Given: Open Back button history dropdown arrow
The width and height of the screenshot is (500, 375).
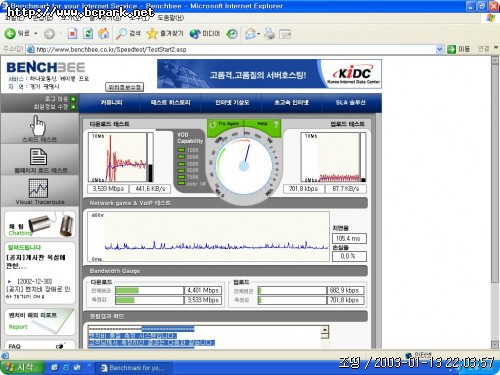Looking at the screenshot, I should pos(36,33).
